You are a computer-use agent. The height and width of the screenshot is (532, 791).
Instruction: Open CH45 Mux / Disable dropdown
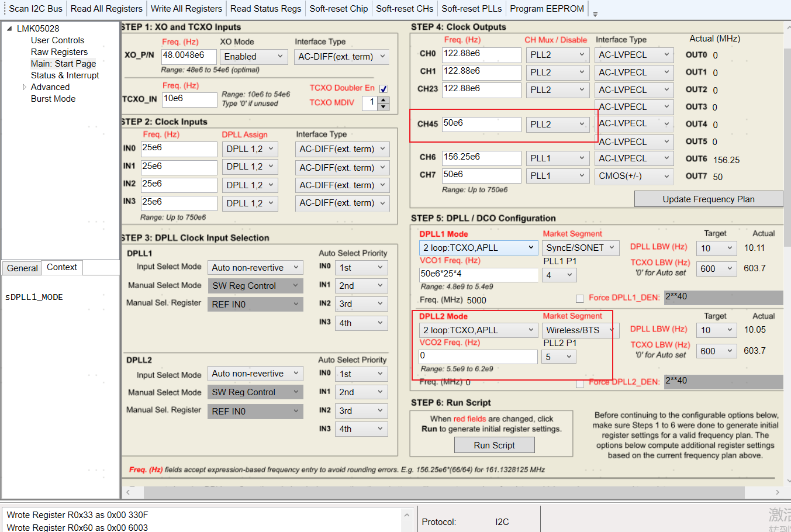[x=558, y=125]
